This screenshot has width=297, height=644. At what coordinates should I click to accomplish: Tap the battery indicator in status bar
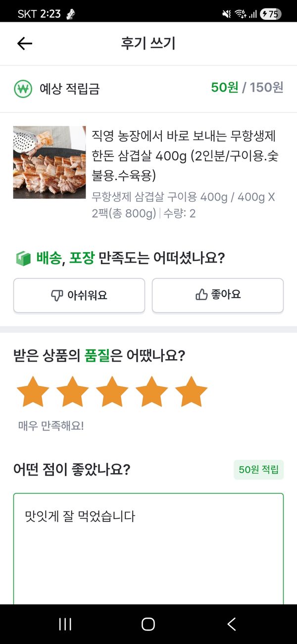271,14
